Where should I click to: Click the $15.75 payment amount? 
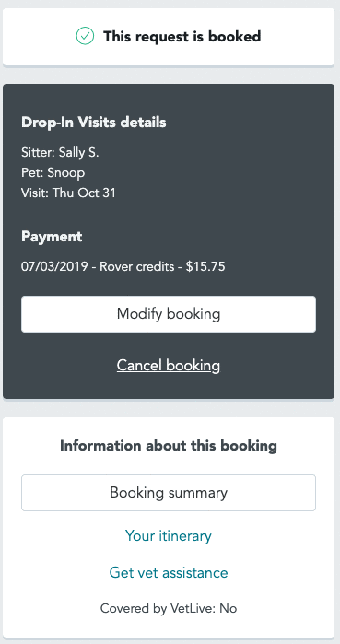205,266
